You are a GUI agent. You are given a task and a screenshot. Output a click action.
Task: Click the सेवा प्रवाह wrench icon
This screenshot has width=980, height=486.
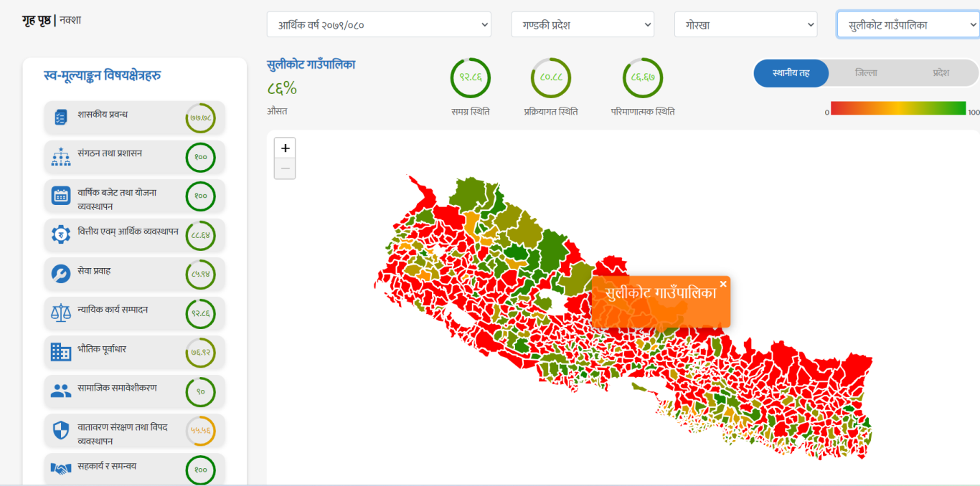[x=61, y=274]
